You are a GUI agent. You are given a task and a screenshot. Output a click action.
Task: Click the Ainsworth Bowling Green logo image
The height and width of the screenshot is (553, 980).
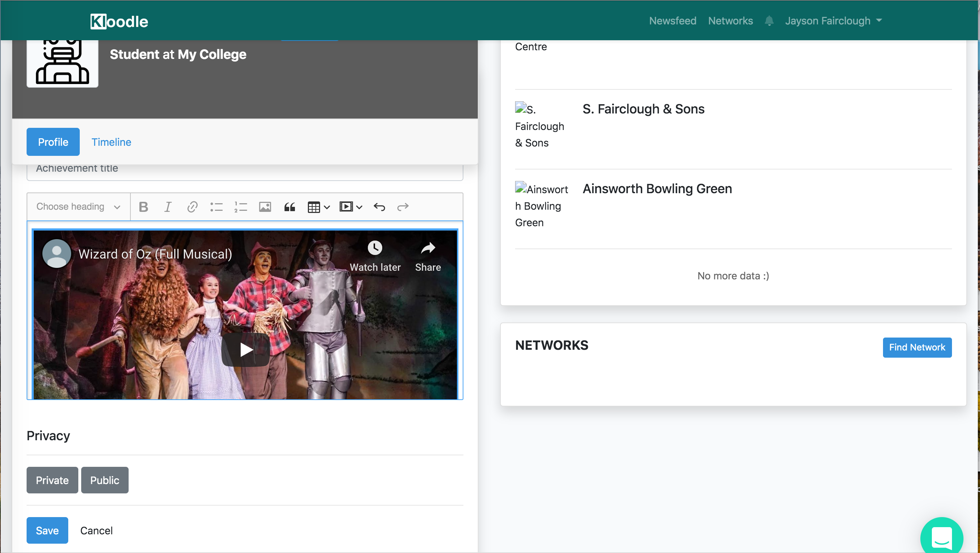[x=541, y=205]
